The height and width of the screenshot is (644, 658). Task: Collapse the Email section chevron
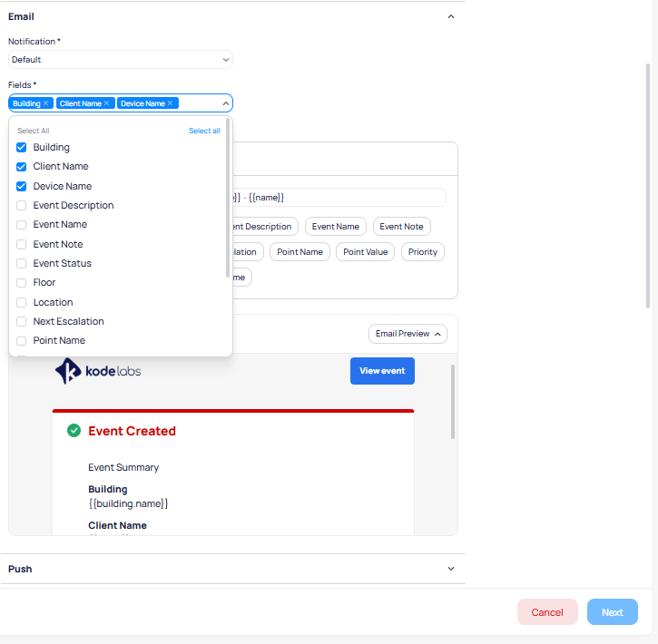pos(451,16)
